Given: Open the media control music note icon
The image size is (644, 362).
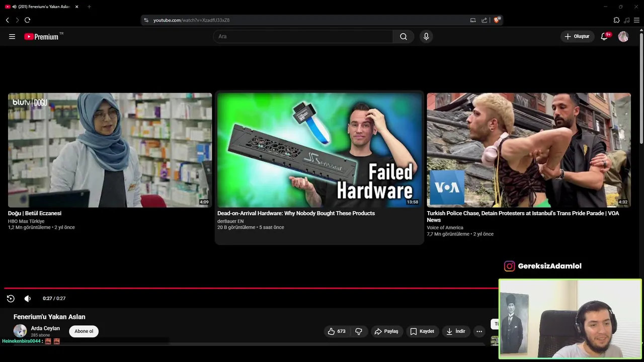Looking at the screenshot, I should tap(626, 20).
